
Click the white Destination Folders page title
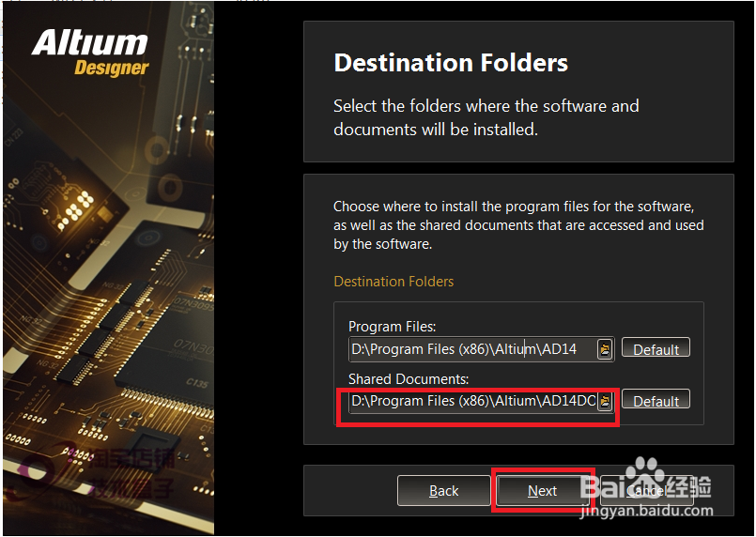pos(451,63)
